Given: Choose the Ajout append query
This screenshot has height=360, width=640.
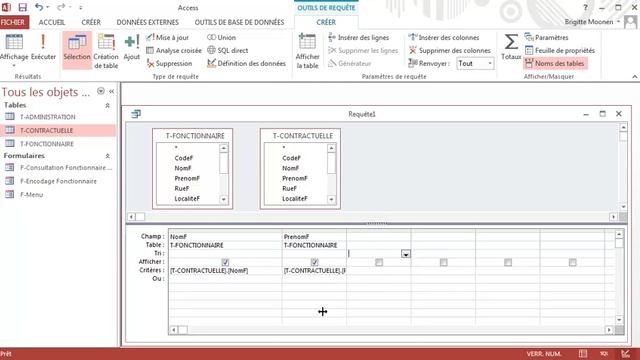Looking at the screenshot, I should tap(131, 48).
